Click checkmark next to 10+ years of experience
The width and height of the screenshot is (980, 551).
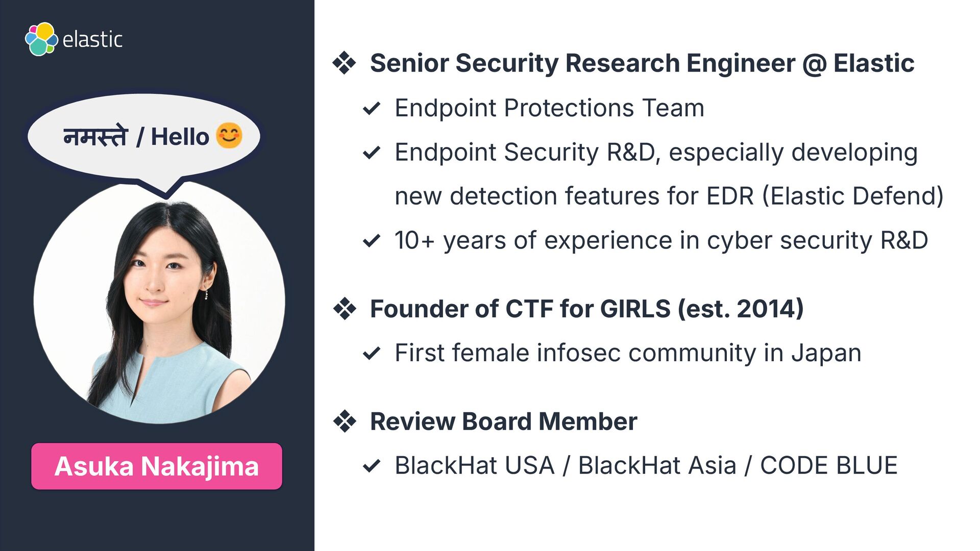tap(372, 240)
